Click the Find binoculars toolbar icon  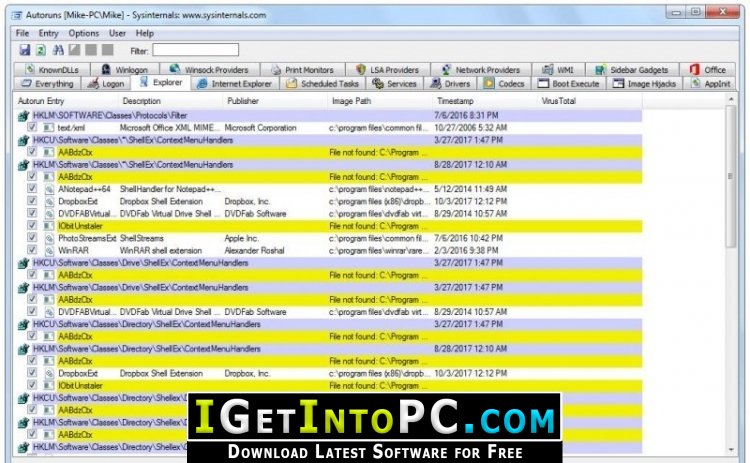[58, 50]
